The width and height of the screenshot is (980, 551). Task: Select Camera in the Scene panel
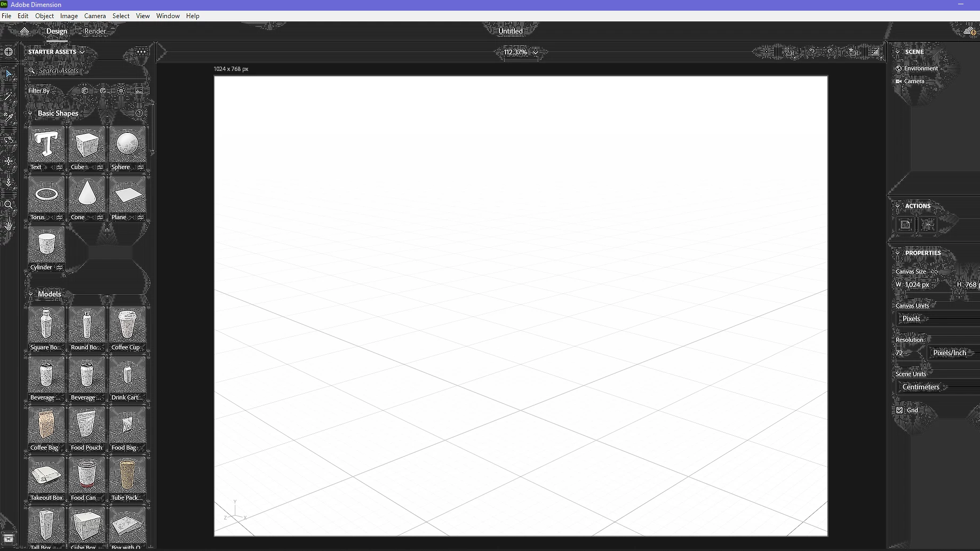(x=914, y=81)
